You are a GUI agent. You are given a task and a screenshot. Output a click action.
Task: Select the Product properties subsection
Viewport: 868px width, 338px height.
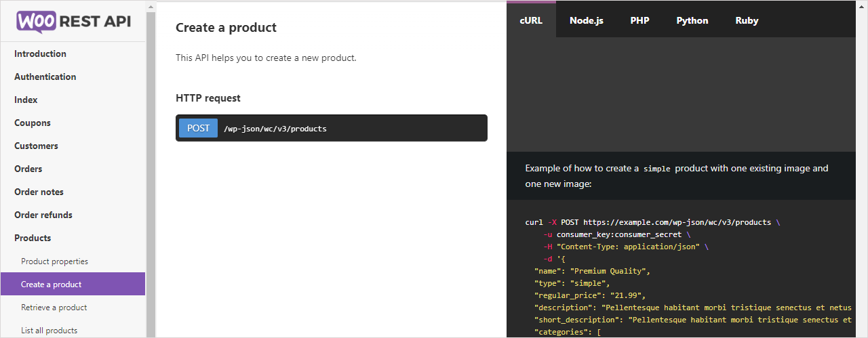[54, 261]
